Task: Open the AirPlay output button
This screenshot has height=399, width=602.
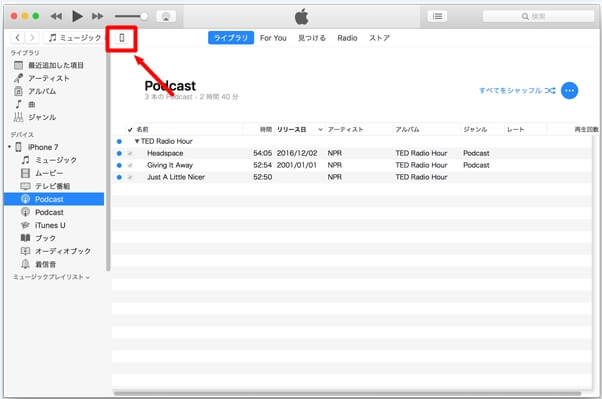Action: click(x=166, y=16)
